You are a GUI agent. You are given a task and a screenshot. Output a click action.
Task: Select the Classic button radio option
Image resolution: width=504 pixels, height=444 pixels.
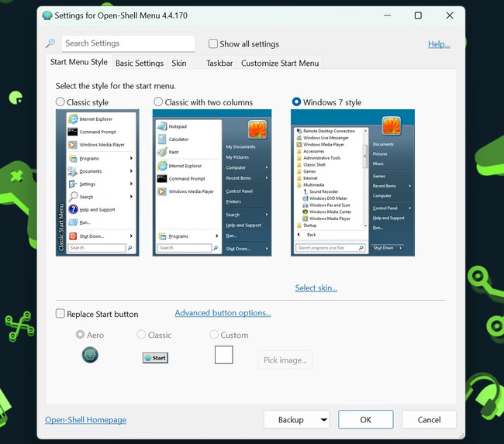[141, 335]
